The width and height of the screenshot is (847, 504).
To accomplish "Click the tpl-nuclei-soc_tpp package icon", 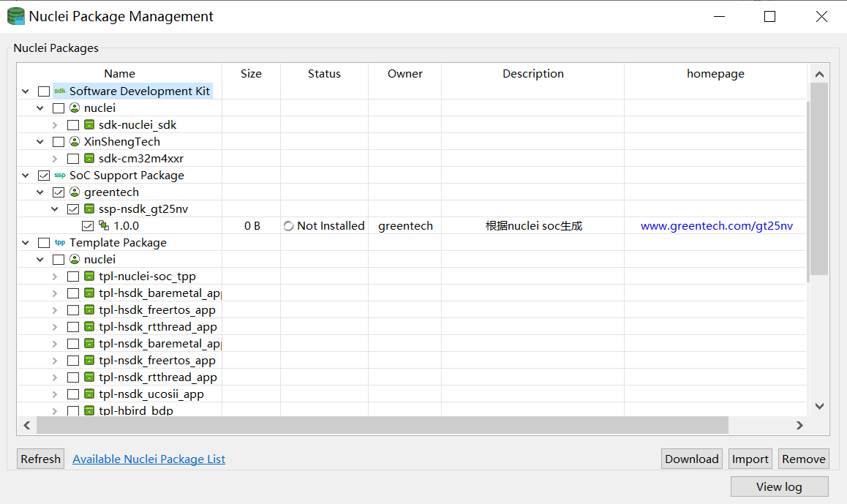I will tap(90, 276).
